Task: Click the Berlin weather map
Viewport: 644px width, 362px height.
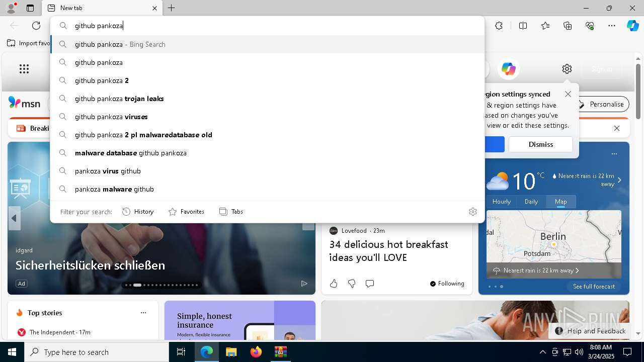Action: coord(554,244)
